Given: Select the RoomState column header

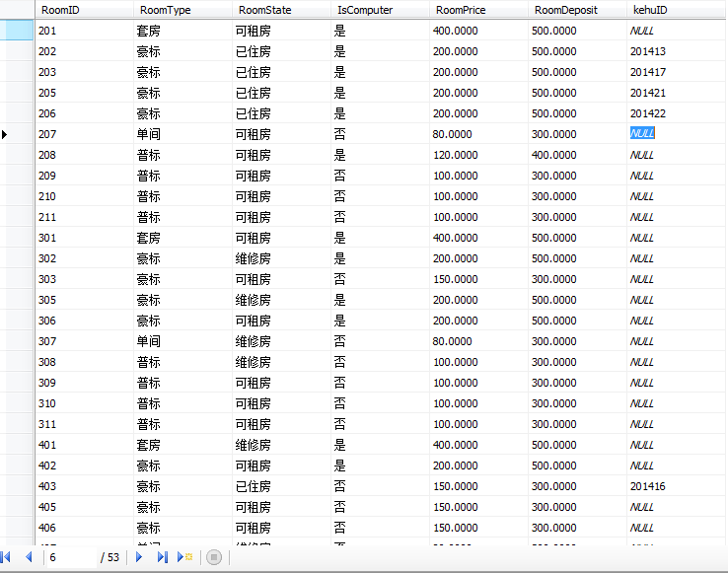Looking at the screenshot, I should coord(281,10).
